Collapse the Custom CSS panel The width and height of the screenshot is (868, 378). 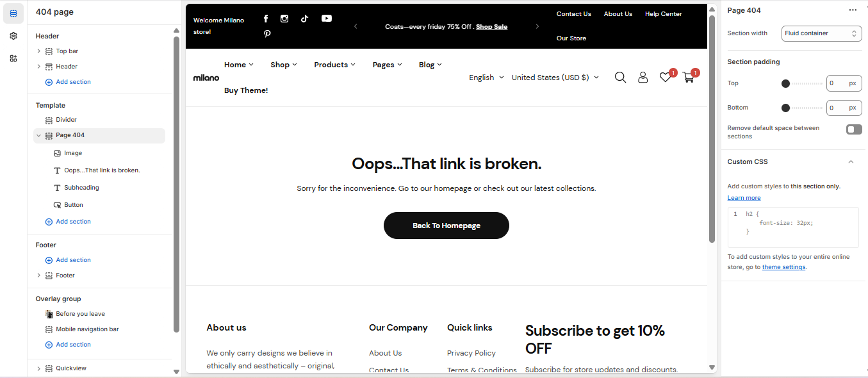tap(851, 162)
